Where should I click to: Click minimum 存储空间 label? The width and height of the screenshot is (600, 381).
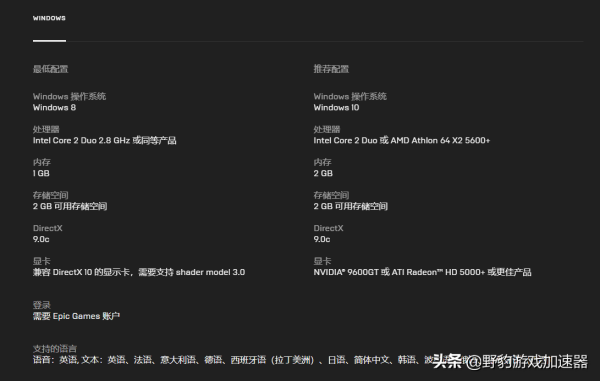pyautogui.click(x=51, y=195)
